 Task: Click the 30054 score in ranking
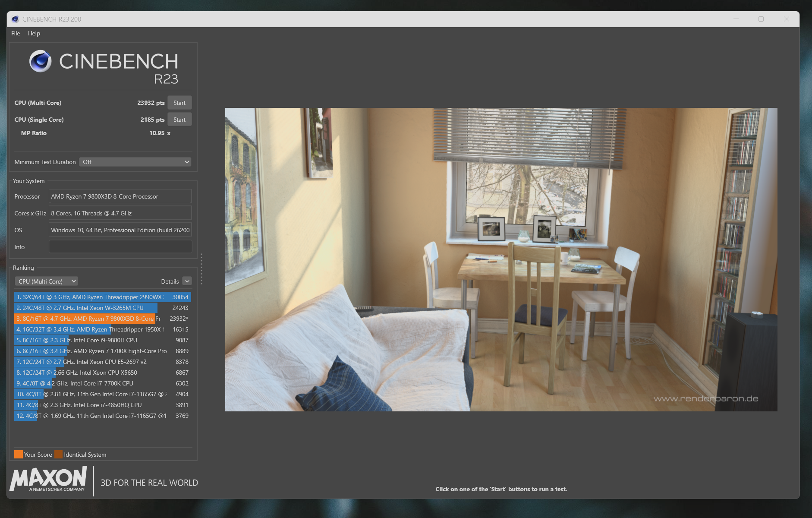point(180,297)
